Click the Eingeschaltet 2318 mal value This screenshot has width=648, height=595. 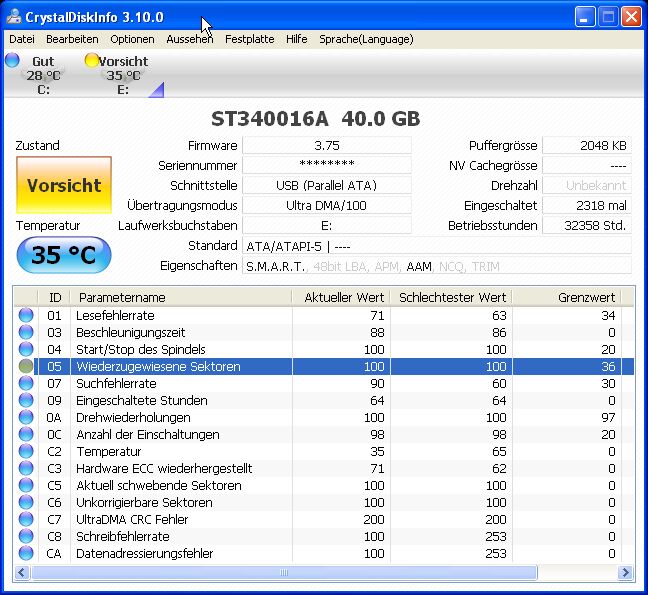click(587, 205)
